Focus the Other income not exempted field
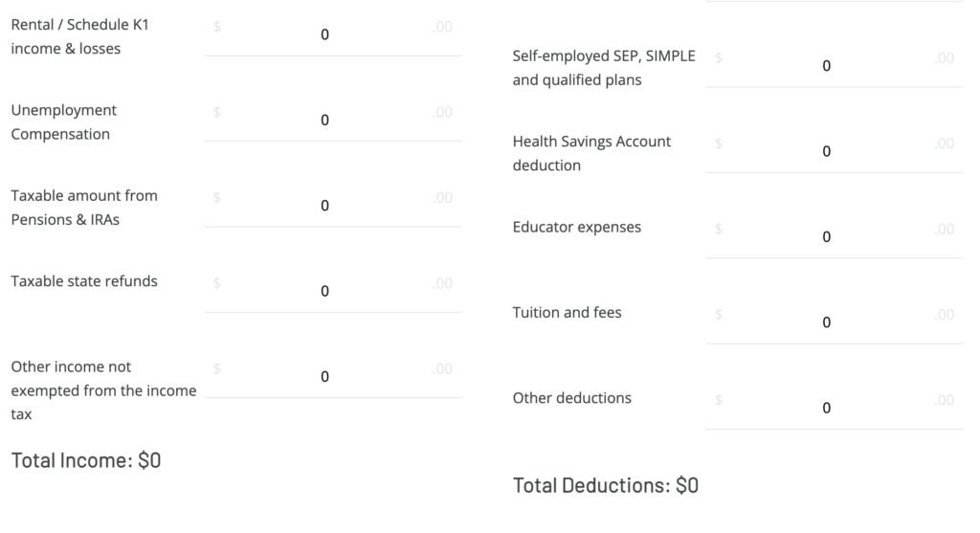The height and width of the screenshot is (533, 980). (x=325, y=376)
